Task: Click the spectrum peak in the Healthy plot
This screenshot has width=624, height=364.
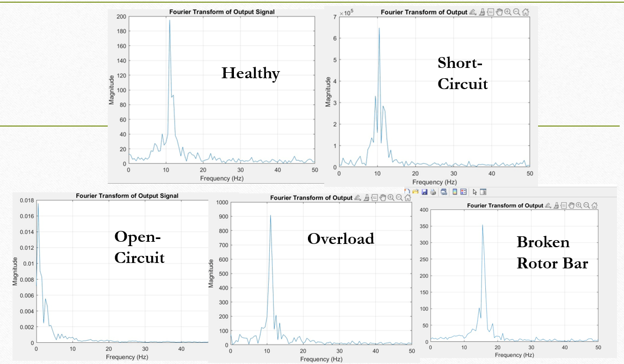Action: (x=170, y=21)
